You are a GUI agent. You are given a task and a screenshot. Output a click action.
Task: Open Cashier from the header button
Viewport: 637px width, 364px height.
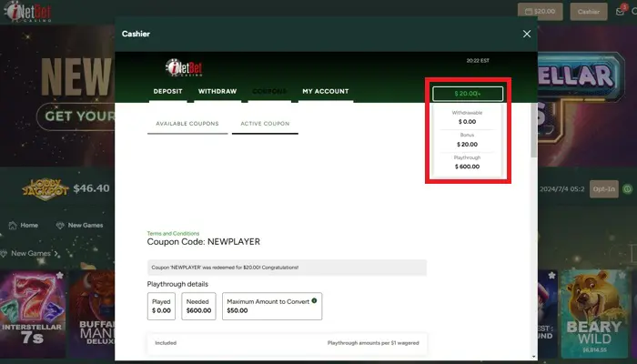[x=589, y=11]
